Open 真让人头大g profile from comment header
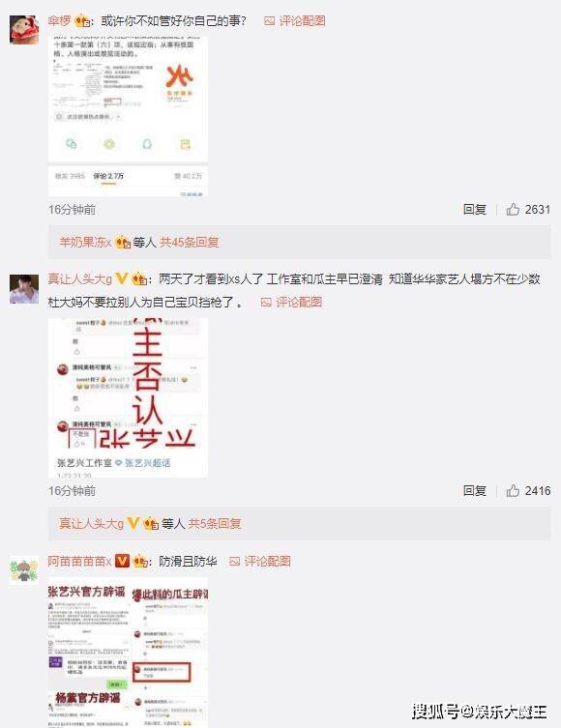The width and height of the screenshot is (561, 728). (80, 279)
